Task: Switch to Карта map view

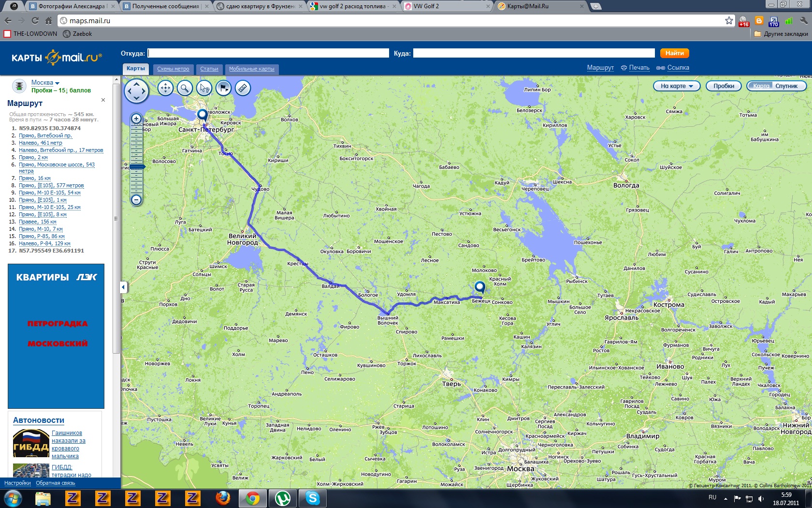Action: 761,86
